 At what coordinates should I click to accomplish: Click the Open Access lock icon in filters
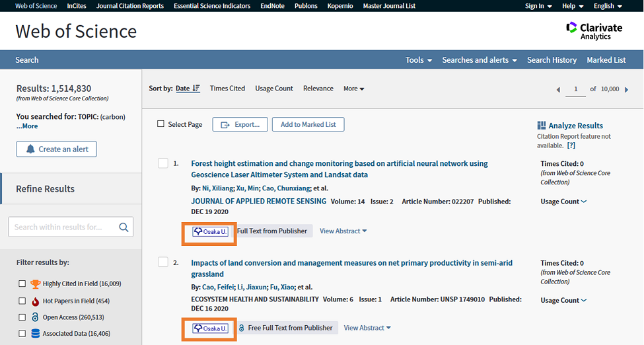coord(35,317)
